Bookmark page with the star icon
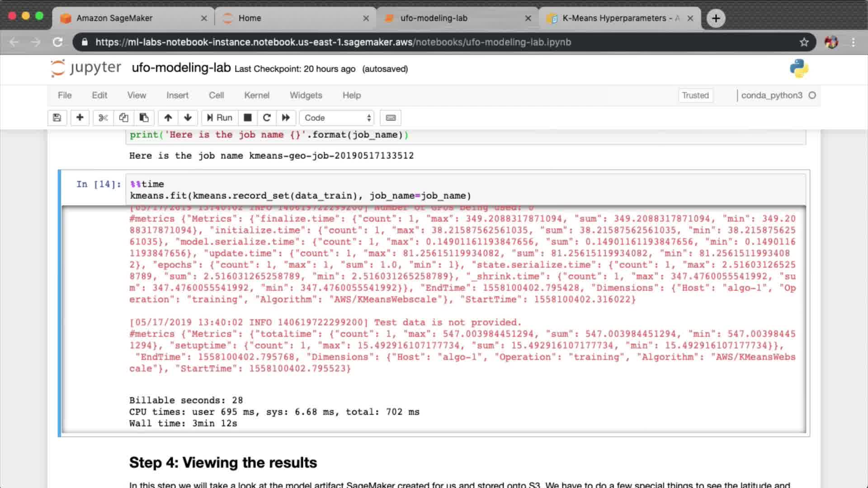Image resolution: width=868 pixels, height=488 pixels. click(804, 42)
